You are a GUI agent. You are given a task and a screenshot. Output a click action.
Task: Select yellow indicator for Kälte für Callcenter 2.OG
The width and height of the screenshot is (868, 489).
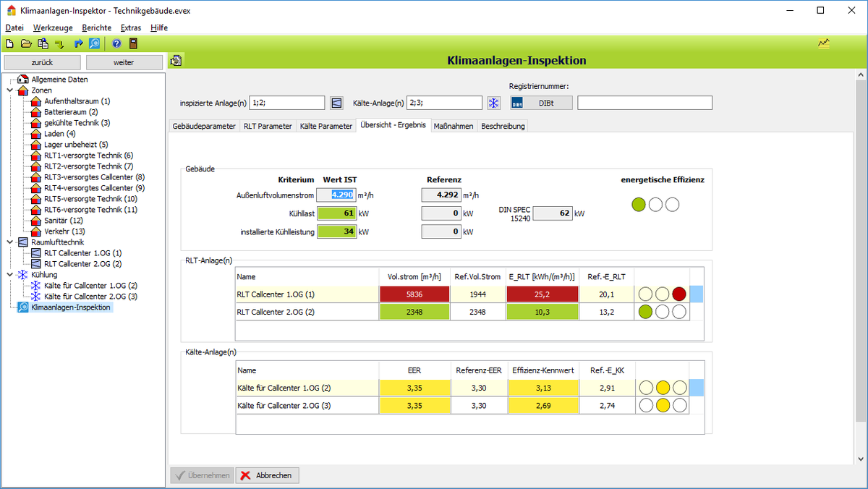[662, 405]
